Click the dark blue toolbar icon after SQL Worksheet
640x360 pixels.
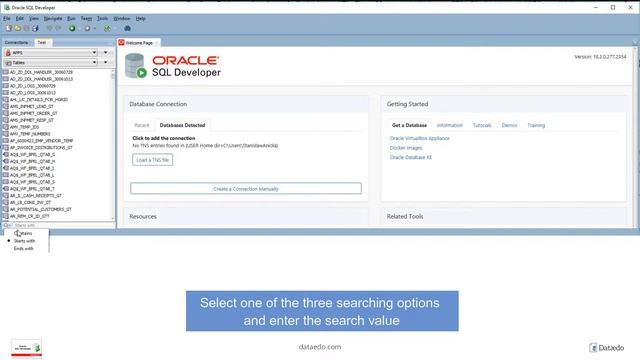pyautogui.click(x=127, y=28)
